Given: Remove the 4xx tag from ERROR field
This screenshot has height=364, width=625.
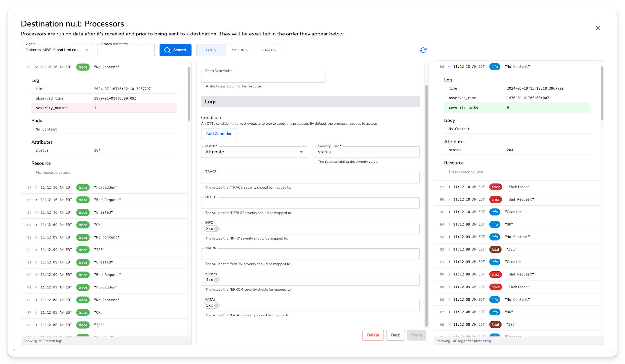Looking at the screenshot, I should coord(216,279).
